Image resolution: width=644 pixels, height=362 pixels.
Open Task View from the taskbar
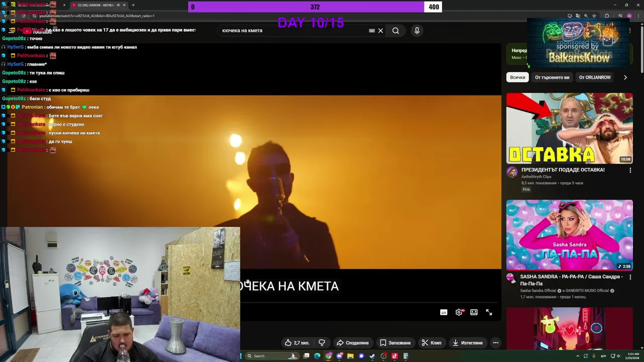tap(306, 356)
